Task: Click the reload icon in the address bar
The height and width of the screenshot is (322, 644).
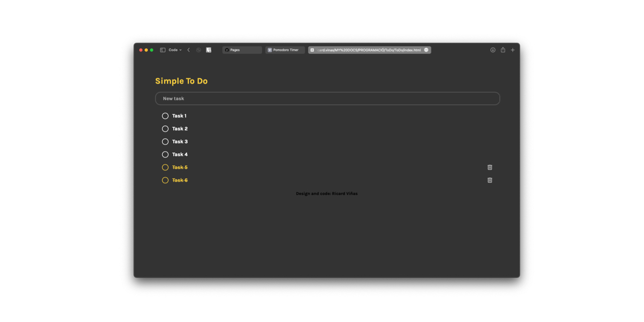Action: [x=425, y=50]
